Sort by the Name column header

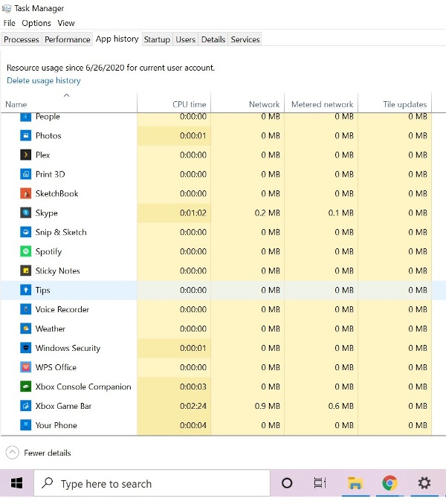tap(69, 103)
